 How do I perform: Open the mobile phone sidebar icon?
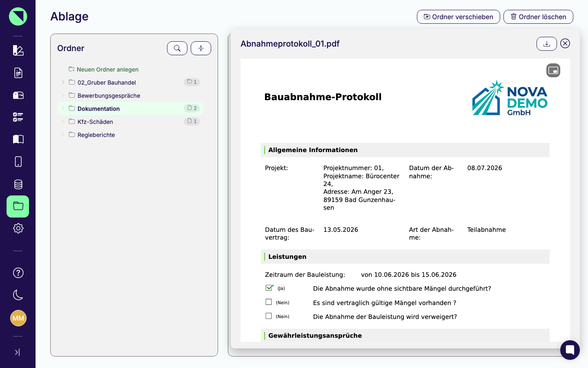(18, 162)
